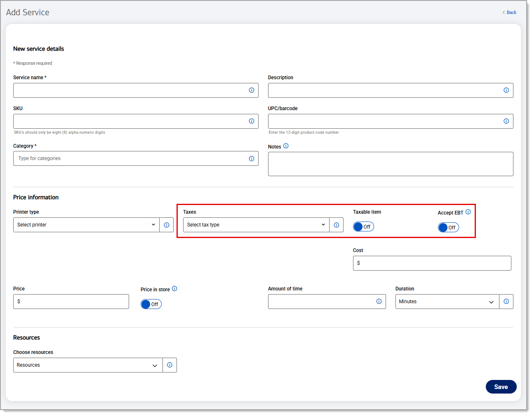Screen dimensions: 532x415
Task: Click into the Notes text area
Action: tap(391, 164)
